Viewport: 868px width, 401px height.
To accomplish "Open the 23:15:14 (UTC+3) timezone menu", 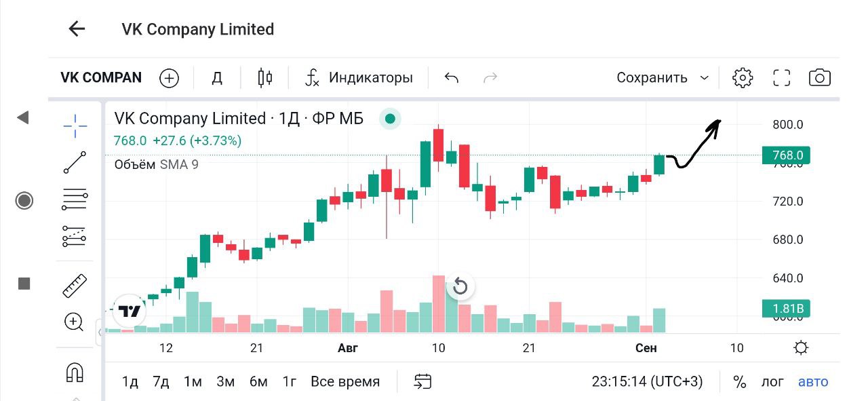I will (647, 381).
